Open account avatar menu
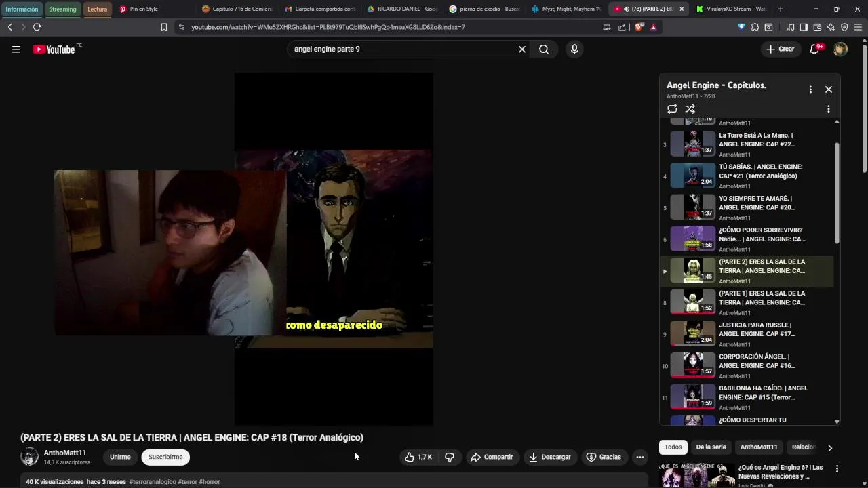This screenshot has width=868, height=488. pyautogui.click(x=840, y=49)
